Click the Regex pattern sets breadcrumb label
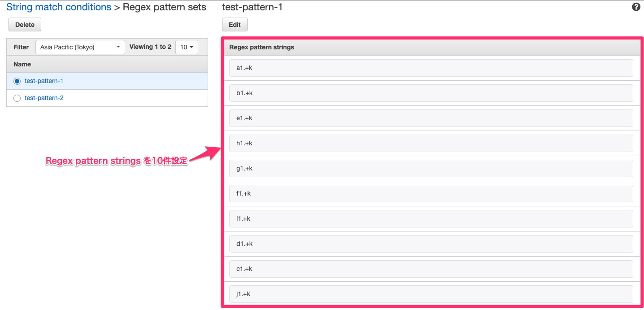644x310 pixels. (164, 7)
